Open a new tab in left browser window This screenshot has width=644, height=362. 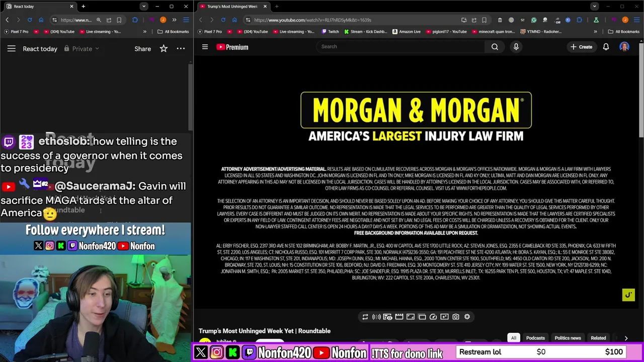pyautogui.click(x=83, y=6)
